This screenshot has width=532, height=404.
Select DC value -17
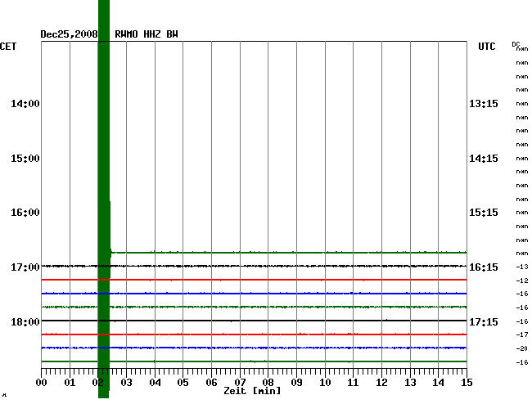point(522,334)
